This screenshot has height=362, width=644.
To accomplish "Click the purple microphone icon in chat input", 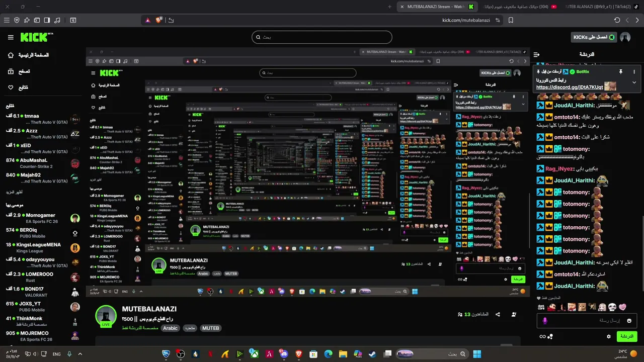I will pos(545,320).
